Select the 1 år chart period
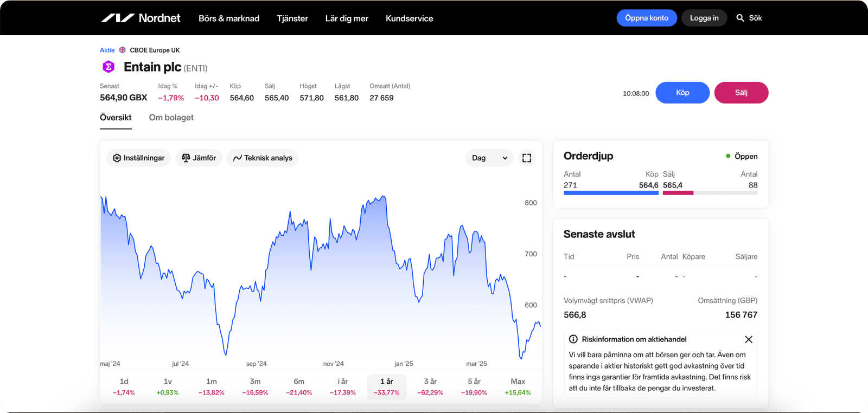The height and width of the screenshot is (413, 868). point(387,386)
